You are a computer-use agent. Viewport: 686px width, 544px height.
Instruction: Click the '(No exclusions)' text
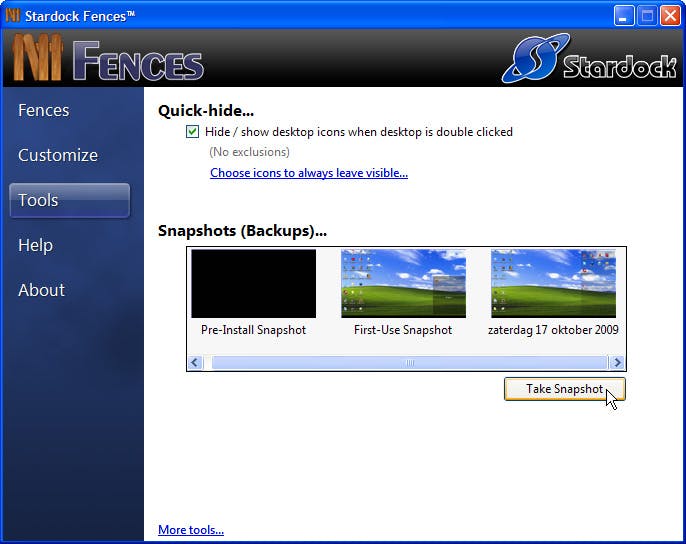pyautogui.click(x=249, y=152)
